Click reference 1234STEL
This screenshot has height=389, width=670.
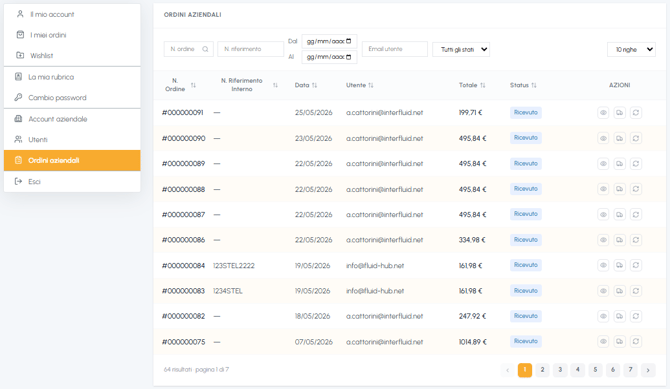click(x=228, y=291)
